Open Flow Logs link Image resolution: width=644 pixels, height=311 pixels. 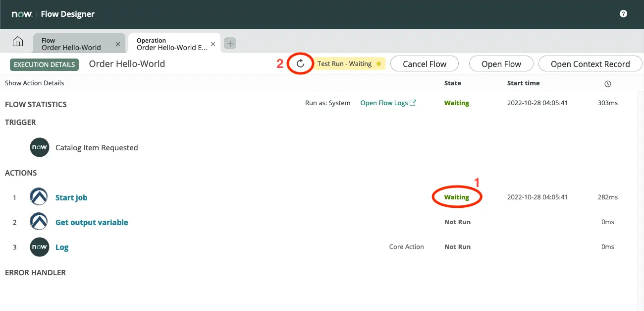pyautogui.click(x=388, y=103)
